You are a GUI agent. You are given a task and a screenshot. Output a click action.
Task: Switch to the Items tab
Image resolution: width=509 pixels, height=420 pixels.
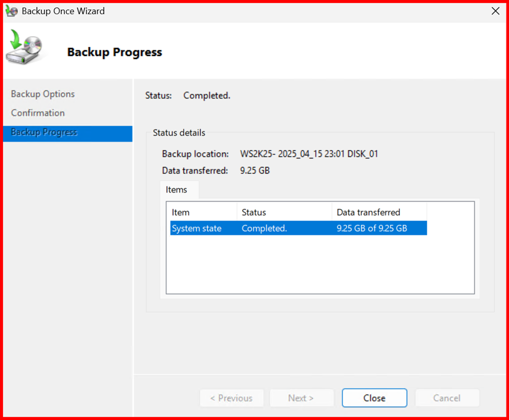pyautogui.click(x=176, y=190)
